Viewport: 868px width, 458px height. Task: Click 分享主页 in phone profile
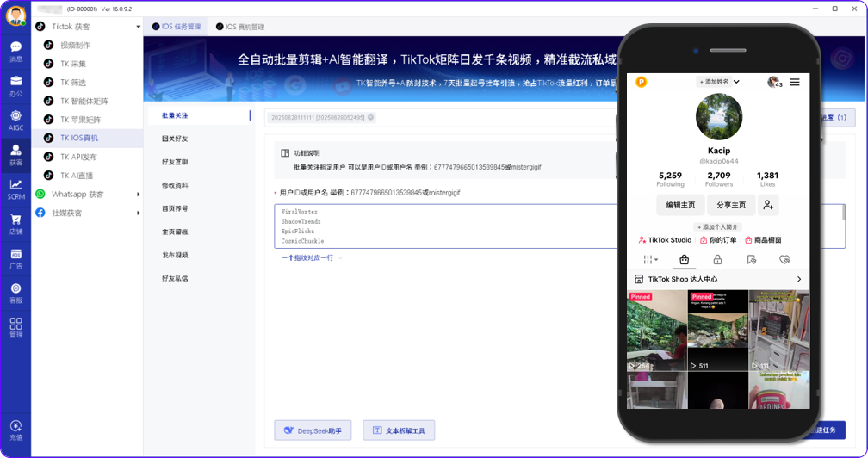point(731,205)
